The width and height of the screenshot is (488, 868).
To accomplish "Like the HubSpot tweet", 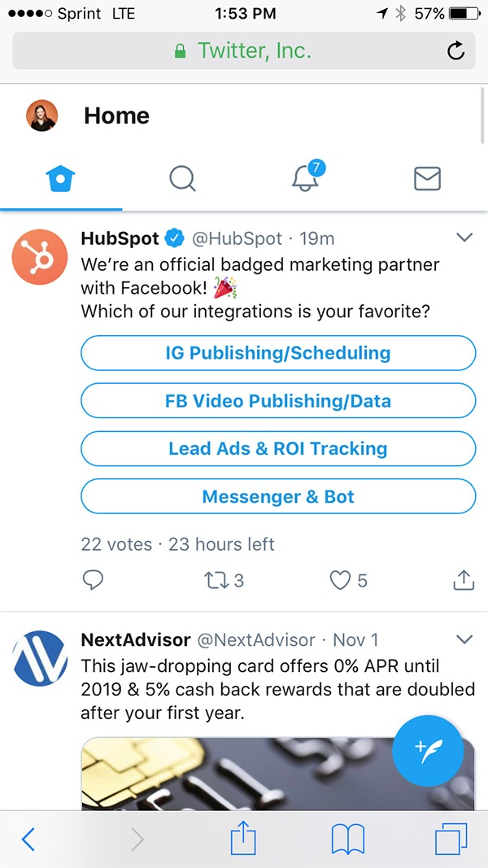I will point(340,580).
